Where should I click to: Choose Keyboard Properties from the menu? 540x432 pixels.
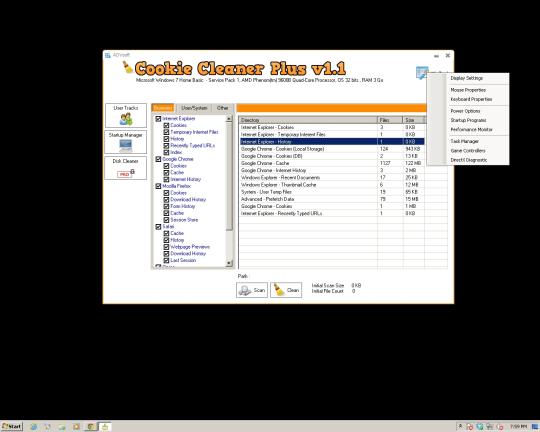point(471,99)
